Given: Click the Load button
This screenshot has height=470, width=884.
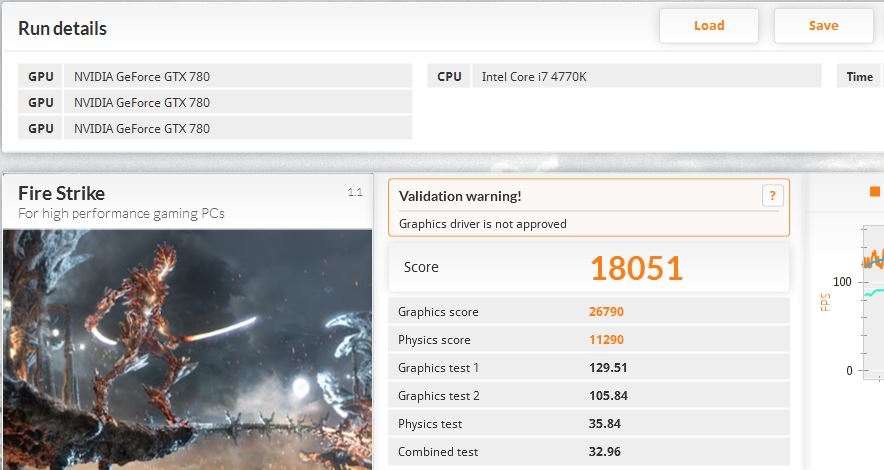Looking at the screenshot, I should 709,26.
